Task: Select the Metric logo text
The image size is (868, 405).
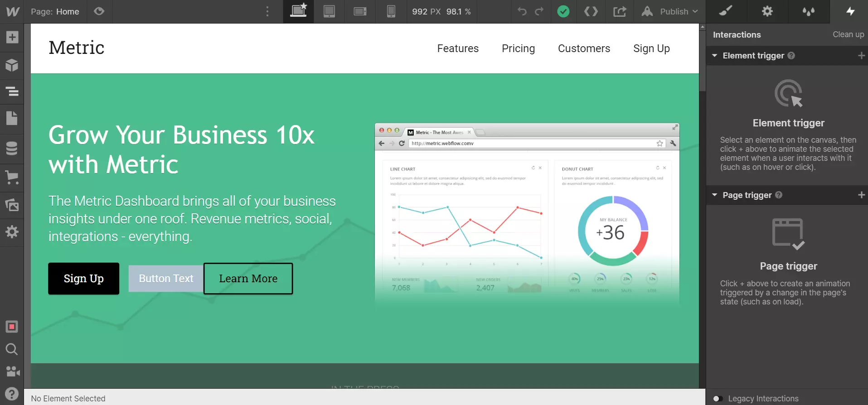Action: [77, 48]
